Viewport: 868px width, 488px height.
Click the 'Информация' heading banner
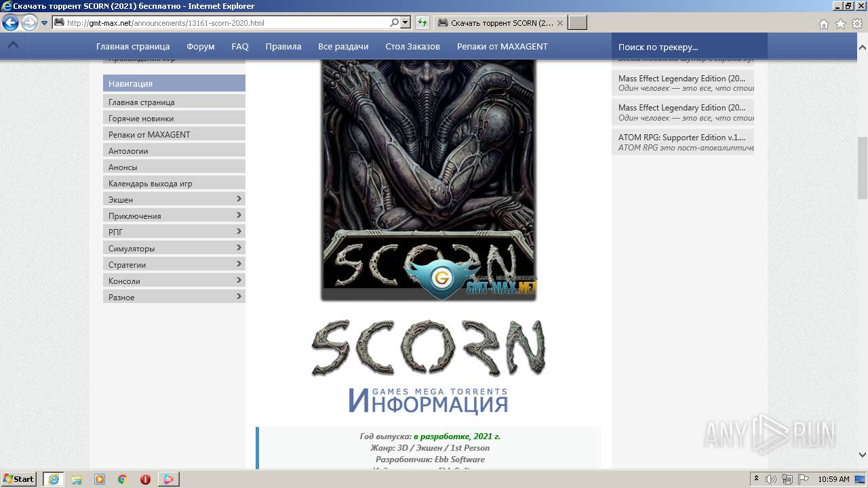429,401
